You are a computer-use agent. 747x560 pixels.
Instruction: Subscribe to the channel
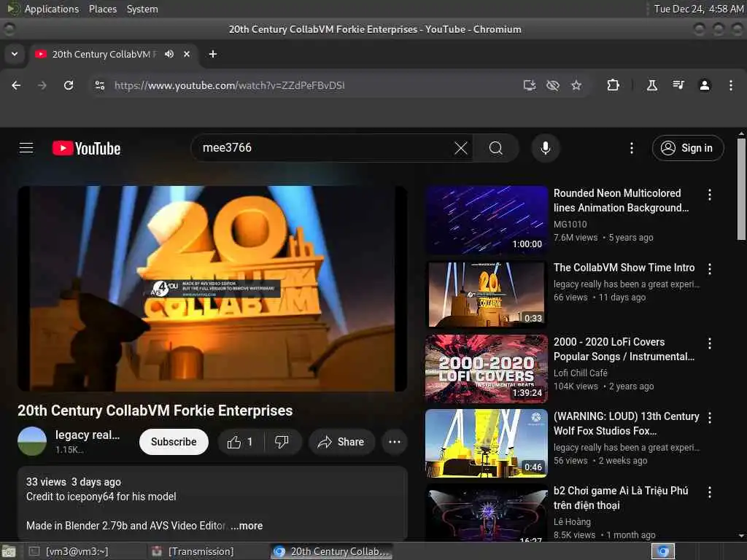point(174,442)
